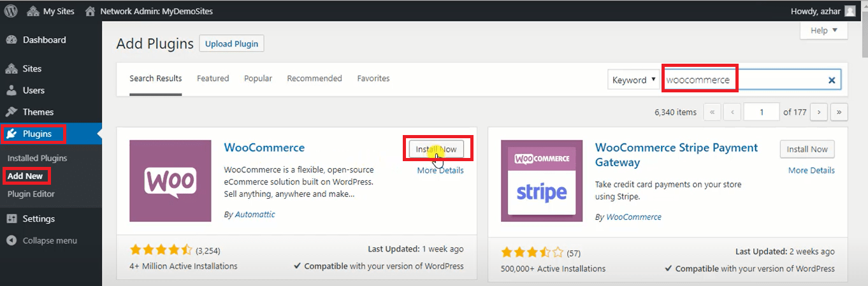Switch to the Featured tab
The height and width of the screenshot is (286, 868).
pos(213,78)
